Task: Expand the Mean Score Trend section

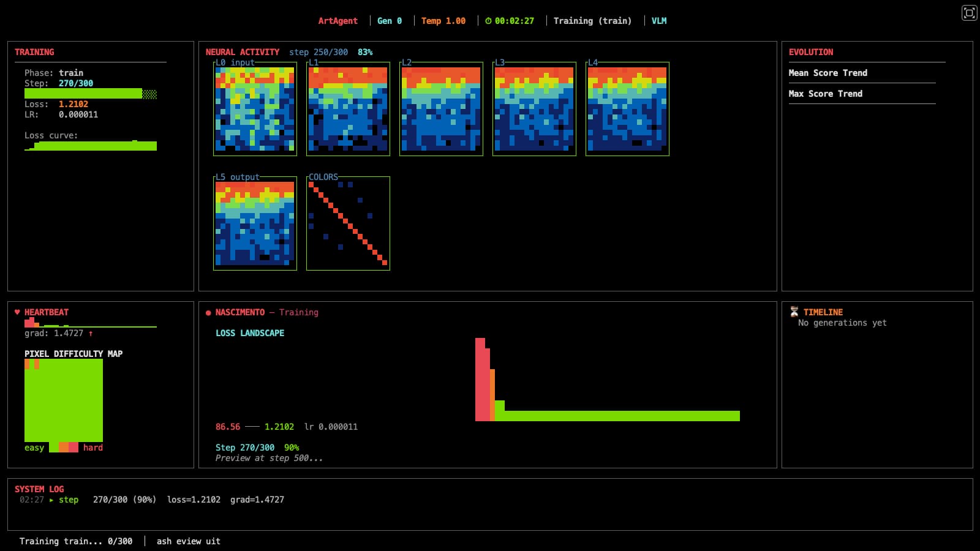Action: 827,73
